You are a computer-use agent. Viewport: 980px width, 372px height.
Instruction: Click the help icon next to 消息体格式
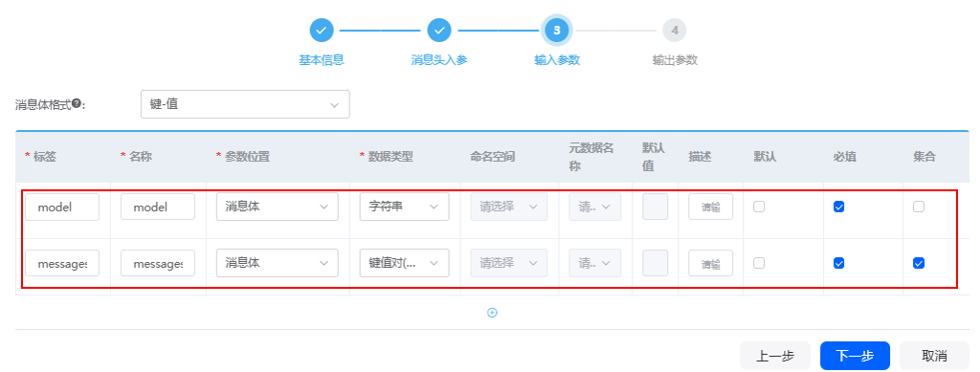pos(77,103)
